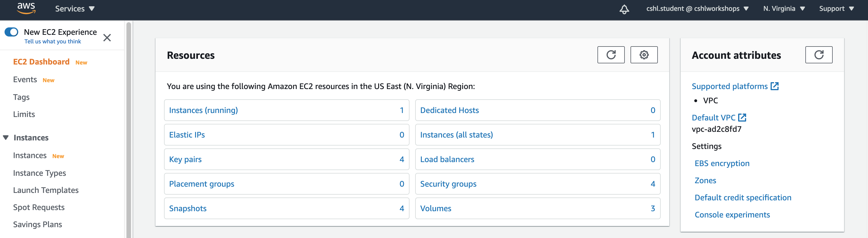Go to Events in sidebar
The height and width of the screenshot is (238, 868).
click(x=25, y=79)
